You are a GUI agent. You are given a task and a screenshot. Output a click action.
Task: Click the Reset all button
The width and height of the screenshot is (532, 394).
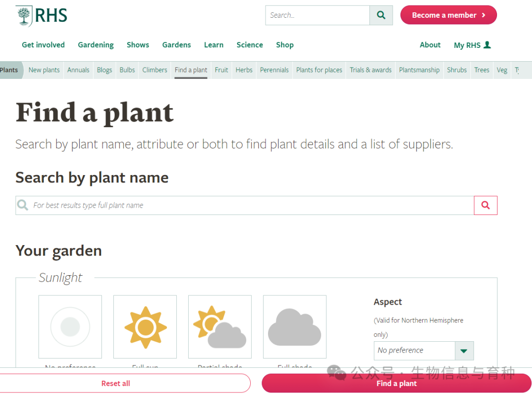pyautogui.click(x=116, y=383)
